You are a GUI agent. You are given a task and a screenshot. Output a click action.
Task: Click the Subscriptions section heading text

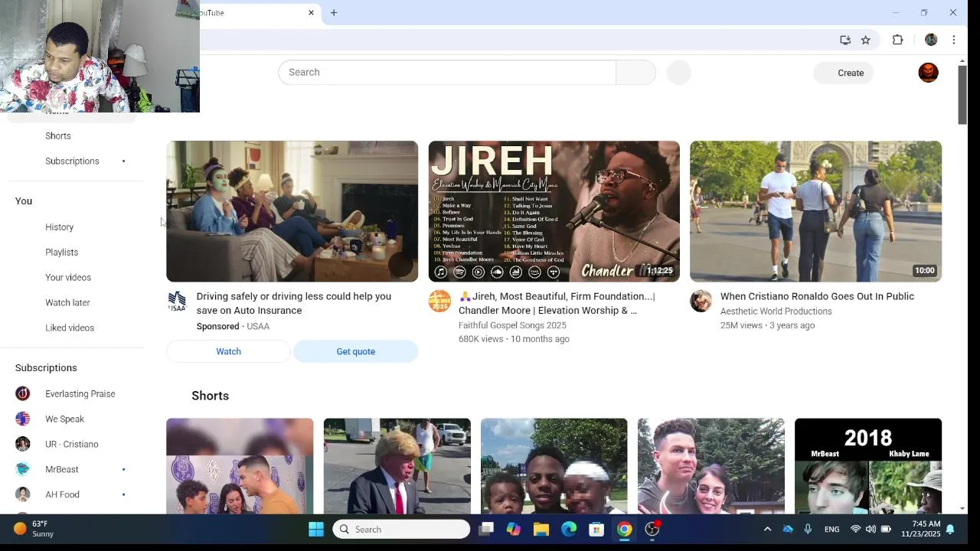pos(46,367)
